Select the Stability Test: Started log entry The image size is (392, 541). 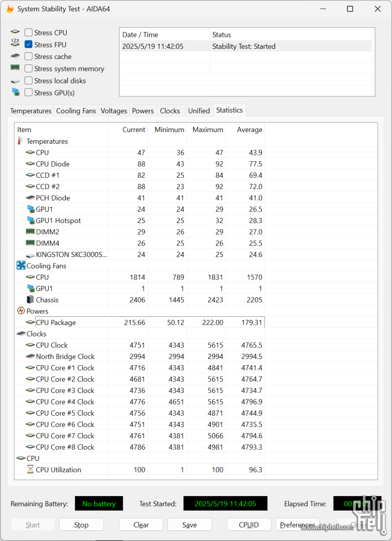point(246,46)
